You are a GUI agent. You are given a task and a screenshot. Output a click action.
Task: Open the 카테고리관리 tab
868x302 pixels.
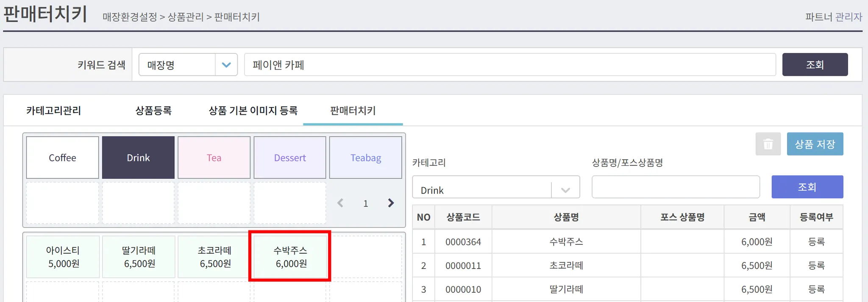(53, 111)
